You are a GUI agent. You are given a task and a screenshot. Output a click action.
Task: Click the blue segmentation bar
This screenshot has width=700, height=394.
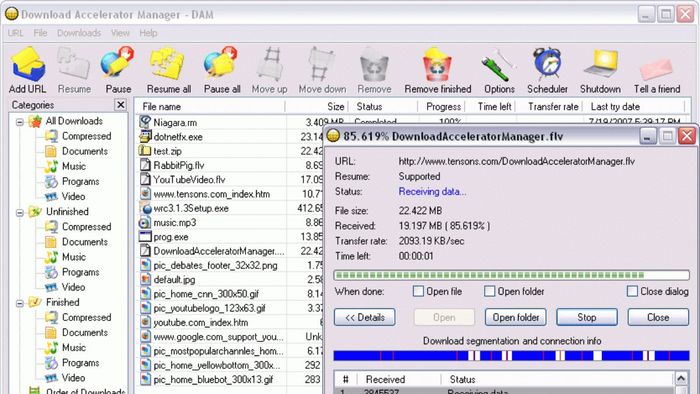point(512,356)
